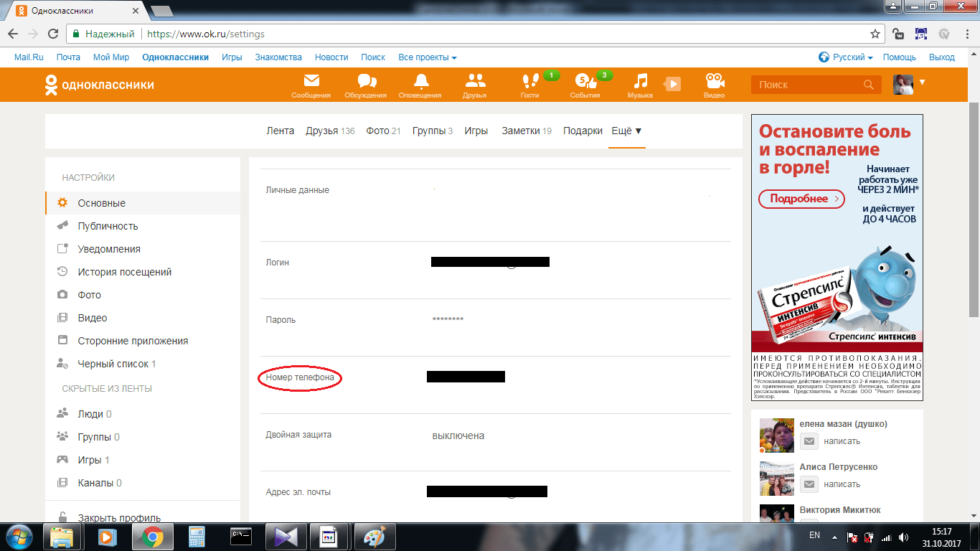Select Основные in settings sidebar
The height and width of the screenshot is (551, 980).
143,203
